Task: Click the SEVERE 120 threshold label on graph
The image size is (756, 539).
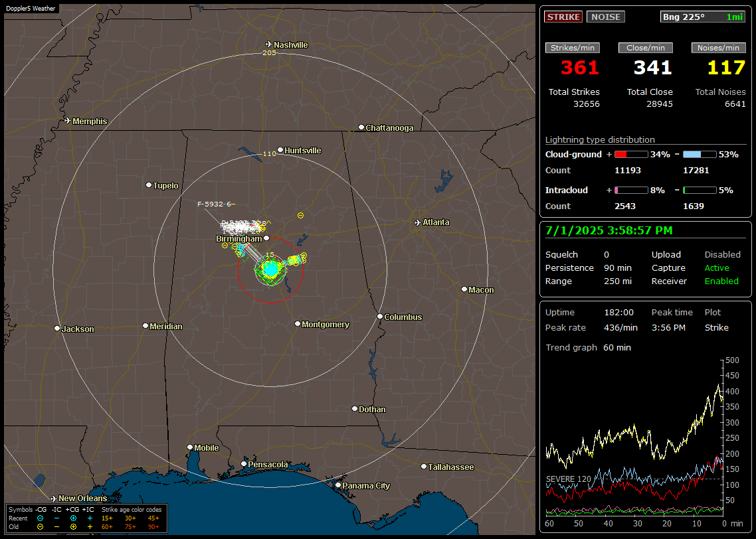Action: point(569,479)
